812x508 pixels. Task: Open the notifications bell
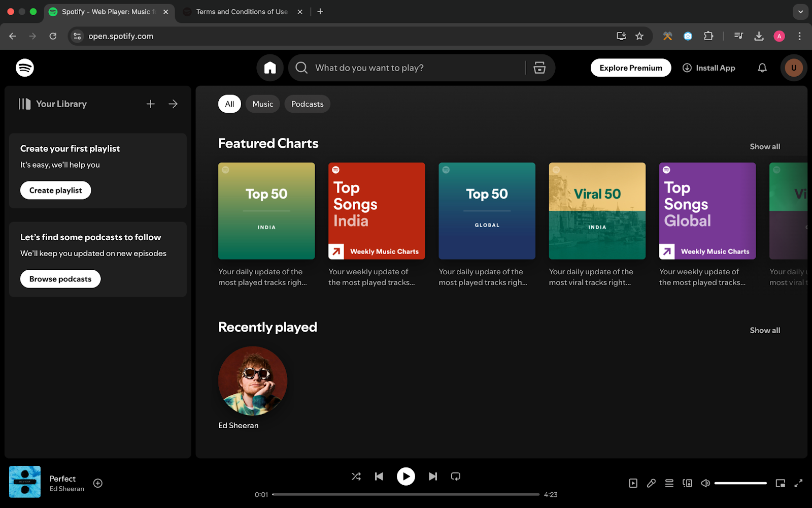[x=762, y=68]
